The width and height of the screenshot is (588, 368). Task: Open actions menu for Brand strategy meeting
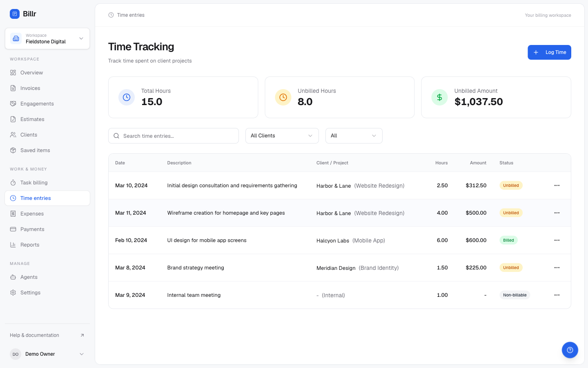coord(557,268)
